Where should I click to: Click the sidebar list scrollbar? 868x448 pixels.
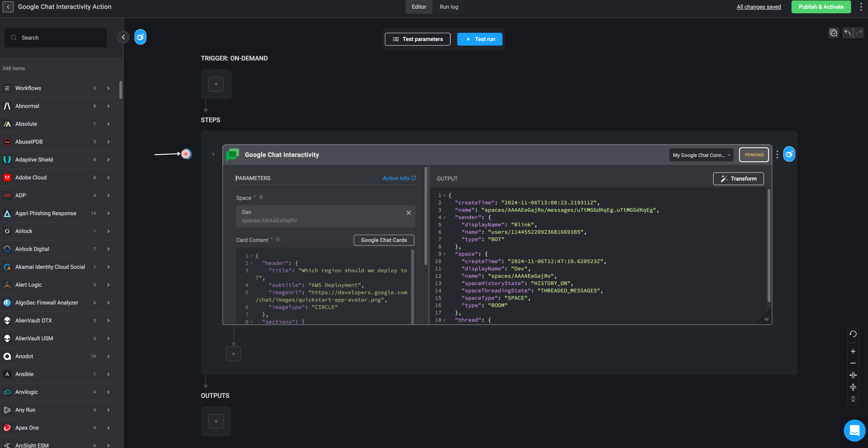(121, 90)
